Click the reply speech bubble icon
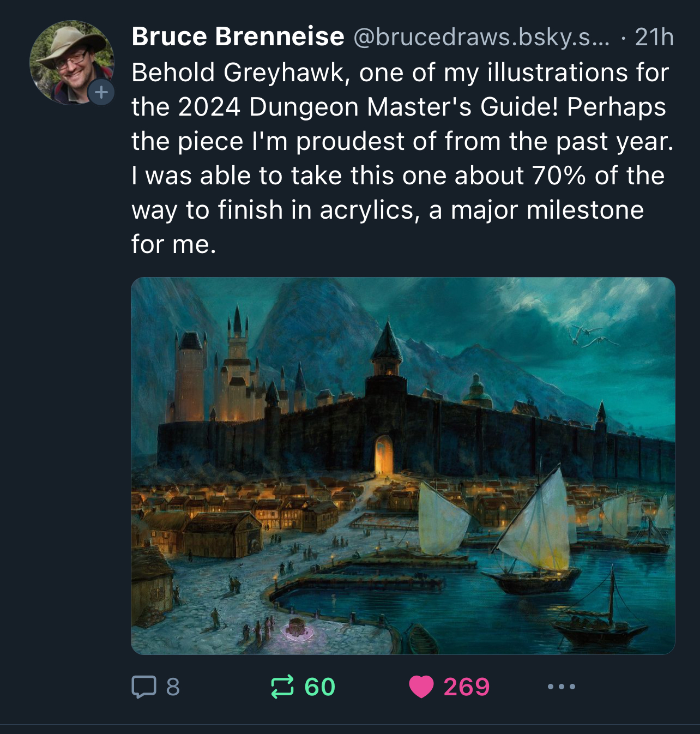Viewport: 700px width, 734px height. (144, 687)
